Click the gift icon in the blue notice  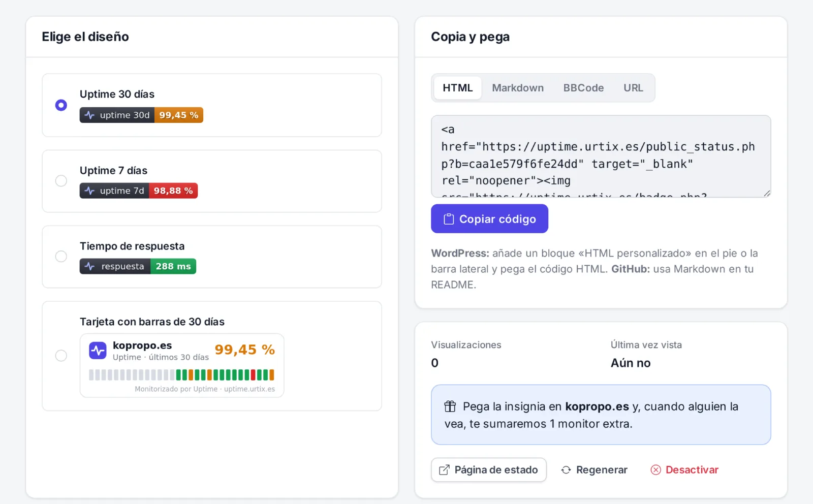tap(450, 406)
